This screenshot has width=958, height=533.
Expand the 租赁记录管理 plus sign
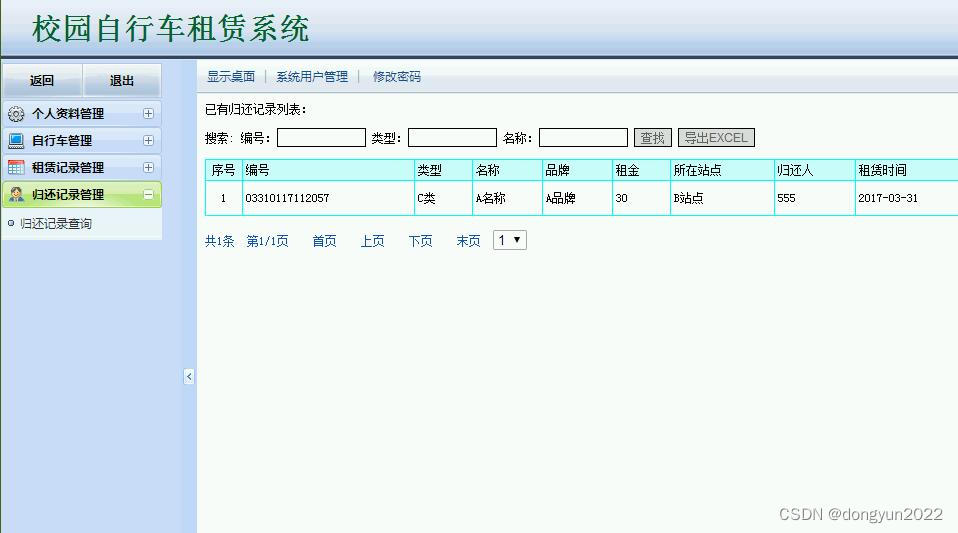[148, 167]
